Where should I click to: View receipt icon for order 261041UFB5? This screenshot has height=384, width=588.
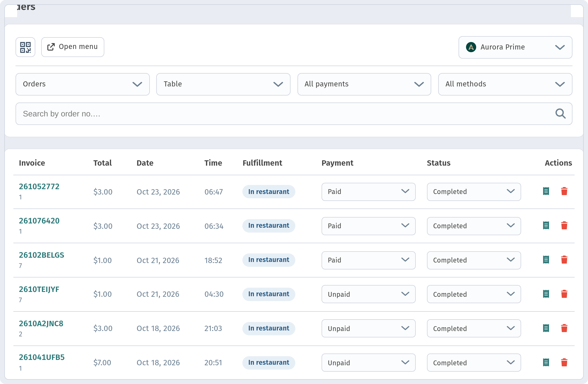pyautogui.click(x=546, y=363)
